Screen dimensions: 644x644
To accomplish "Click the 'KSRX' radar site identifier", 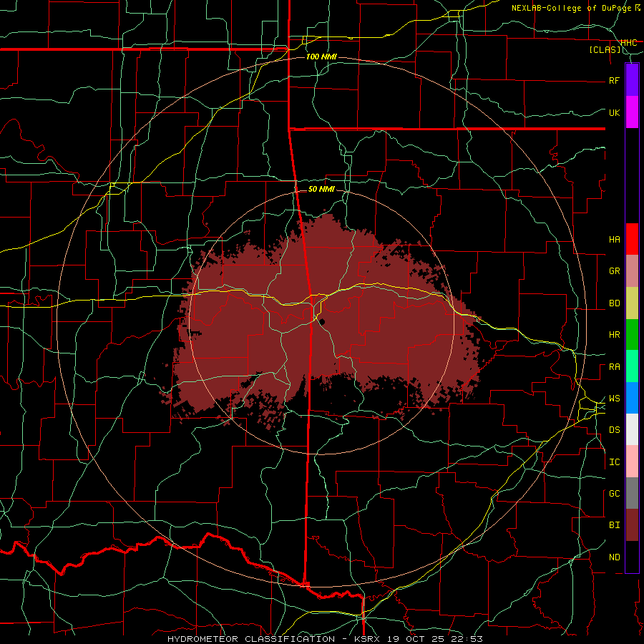I will [x=367, y=639].
